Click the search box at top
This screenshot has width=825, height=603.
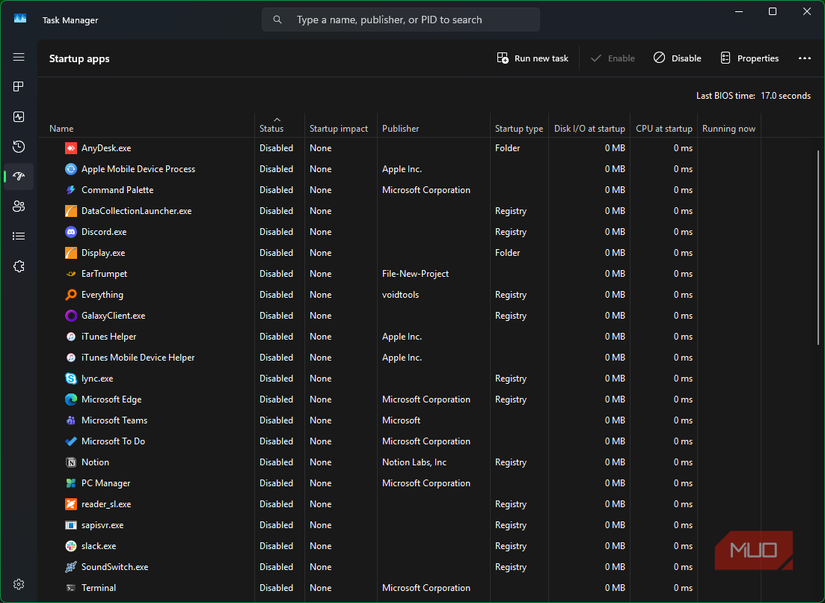click(x=401, y=19)
